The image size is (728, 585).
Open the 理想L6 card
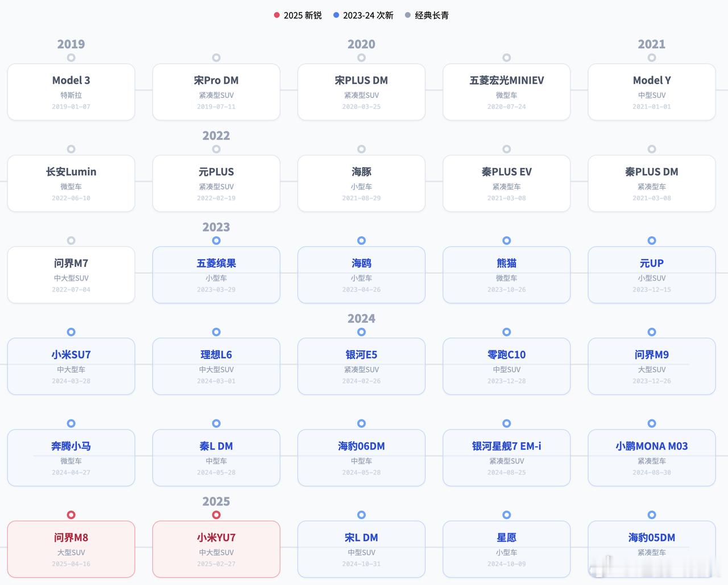216,366
